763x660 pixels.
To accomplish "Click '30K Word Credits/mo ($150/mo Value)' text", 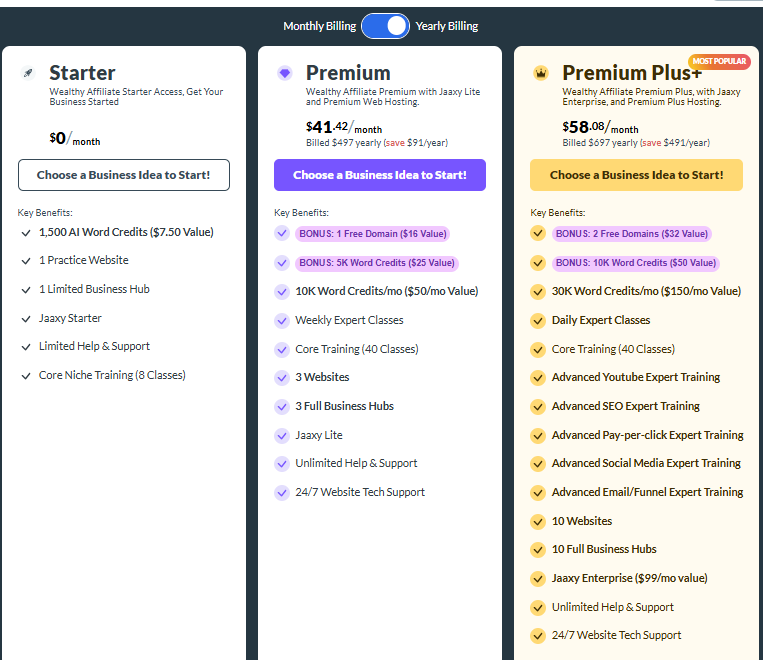I will 646,291.
